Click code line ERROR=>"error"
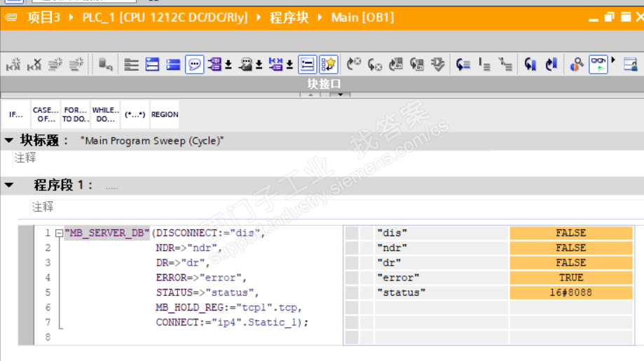This screenshot has width=644, height=361. pos(201,278)
